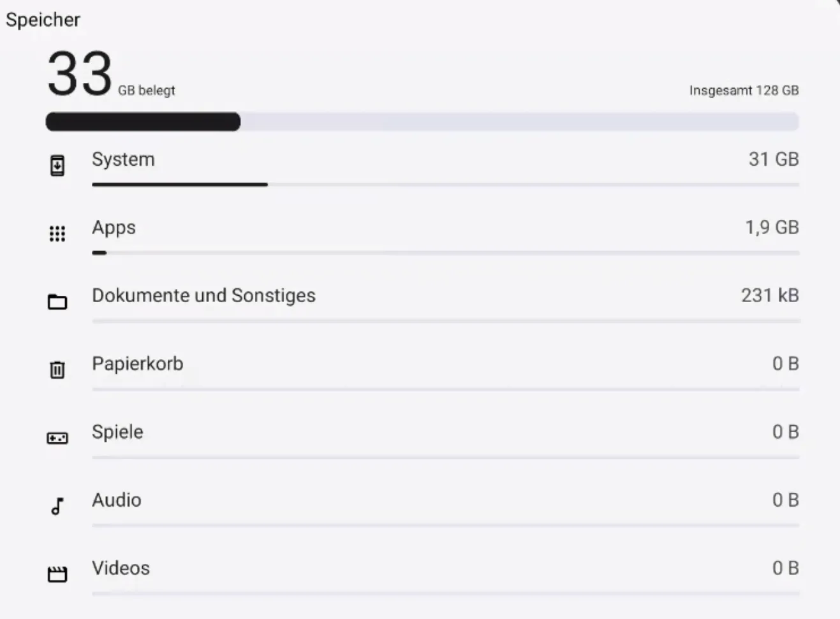The height and width of the screenshot is (619, 840).
Task: Click the System usage progress bar
Action: pos(445,185)
